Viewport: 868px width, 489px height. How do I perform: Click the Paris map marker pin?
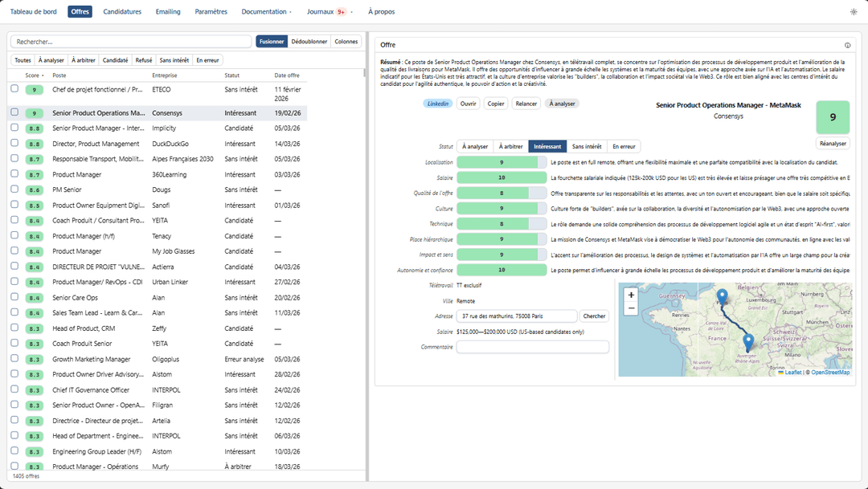click(722, 297)
